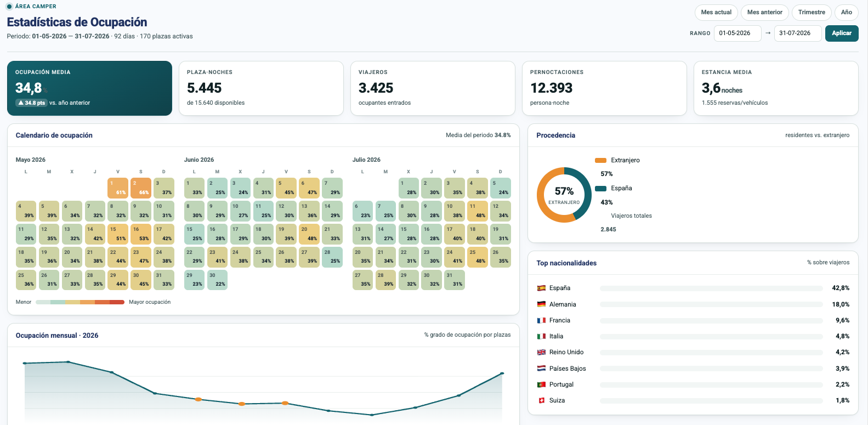Select June 20 cell showing 48%

click(309, 234)
